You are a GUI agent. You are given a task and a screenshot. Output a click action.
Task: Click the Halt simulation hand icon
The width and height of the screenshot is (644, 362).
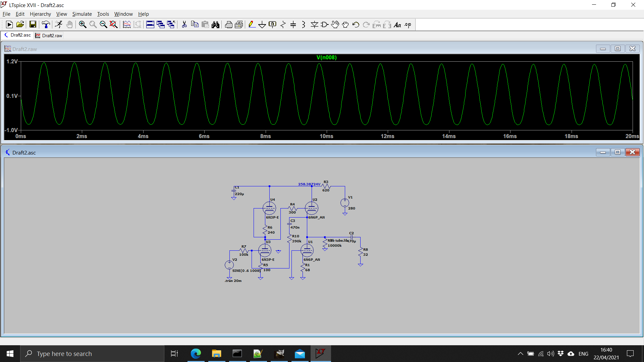pos(69,24)
